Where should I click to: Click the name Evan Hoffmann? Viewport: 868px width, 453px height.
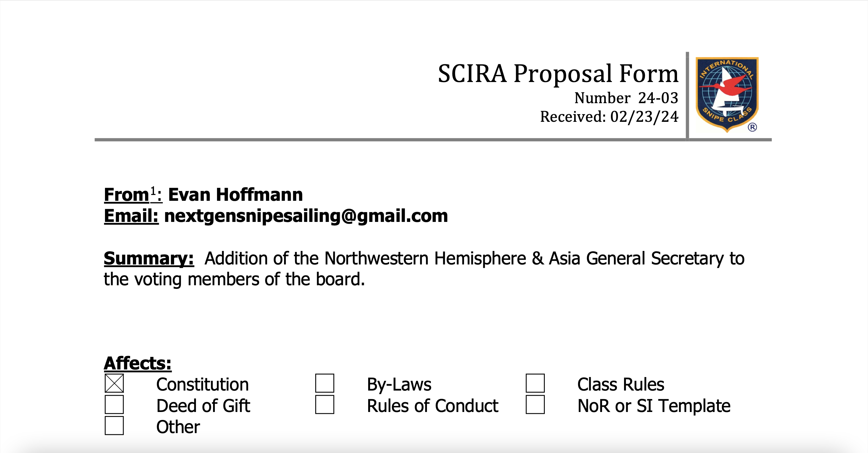[x=236, y=195]
